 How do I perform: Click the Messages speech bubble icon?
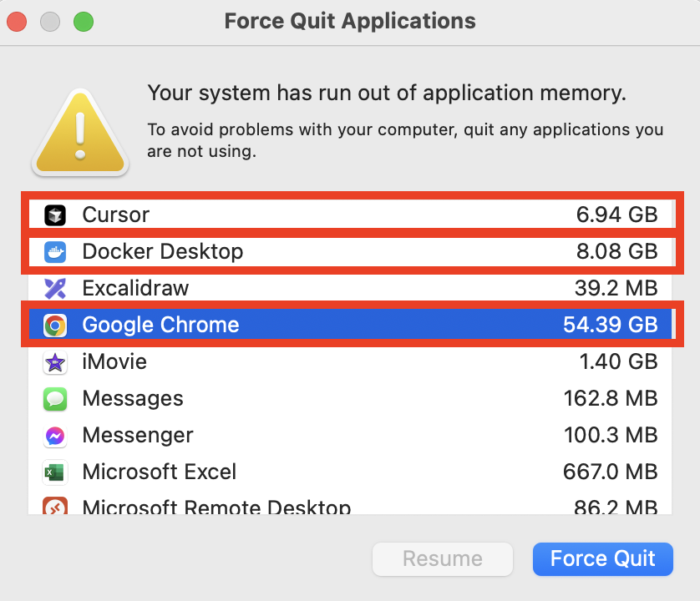pos(55,398)
